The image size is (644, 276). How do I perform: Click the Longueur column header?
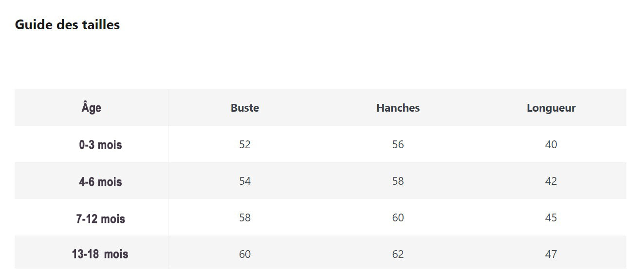551,108
